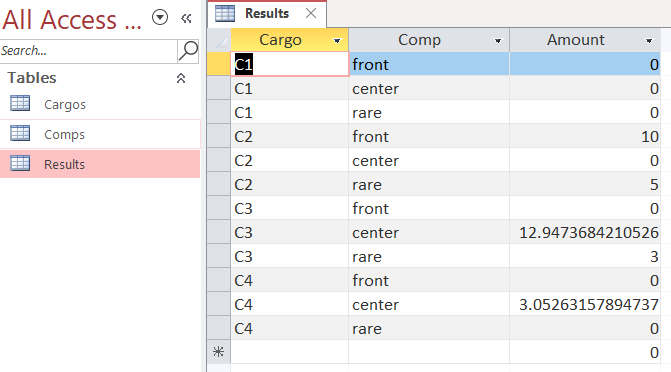Click the datasheet icon on Results tab
The image size is (671, 372).
(x=225, y=13)
